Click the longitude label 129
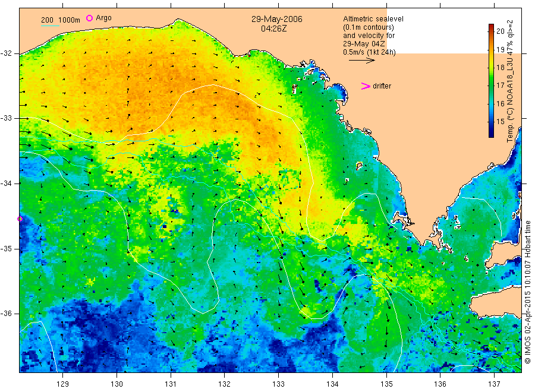The height and width of the screenshot is (392, 535). pyautogui.click(x=63, y=384)
